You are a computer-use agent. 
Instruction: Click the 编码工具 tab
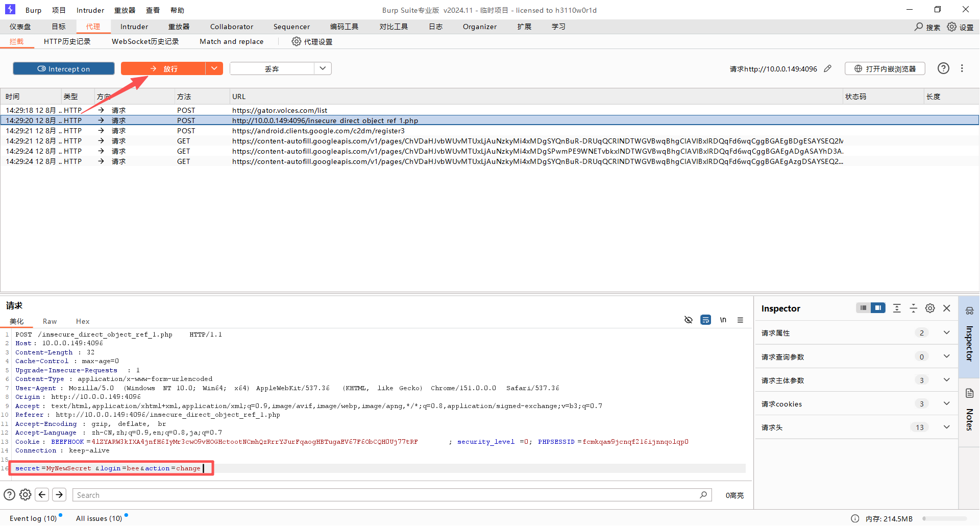pos(344,27)
